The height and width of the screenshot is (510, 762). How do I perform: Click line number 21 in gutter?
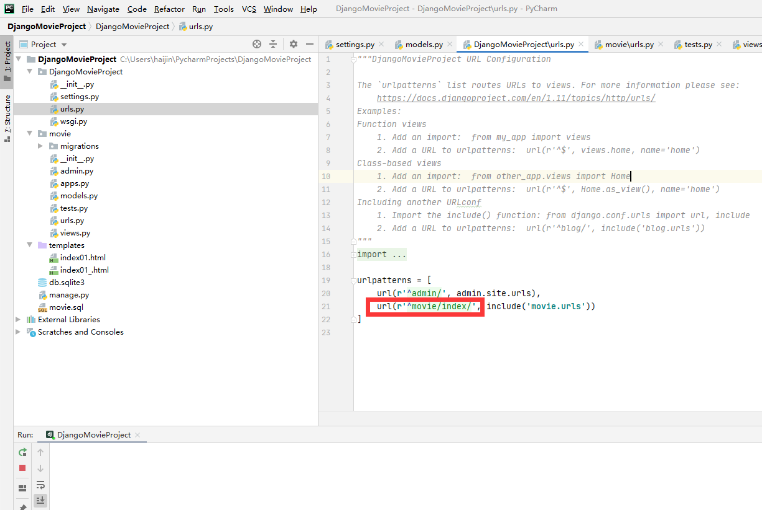tap(326, 306)
